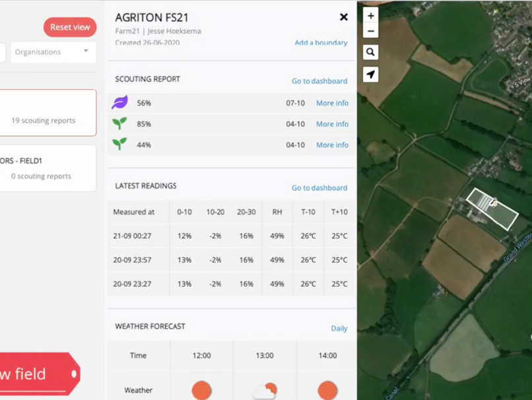Open Scouting Report Go to dashboard
Viewport: 532px width, 400px height.
(319, 81)
